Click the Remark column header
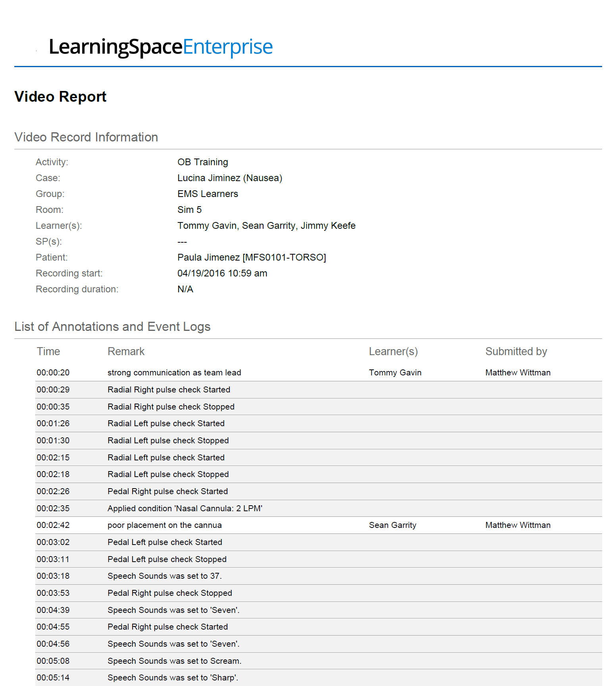The image size is (616, 686). click(126, 352)
